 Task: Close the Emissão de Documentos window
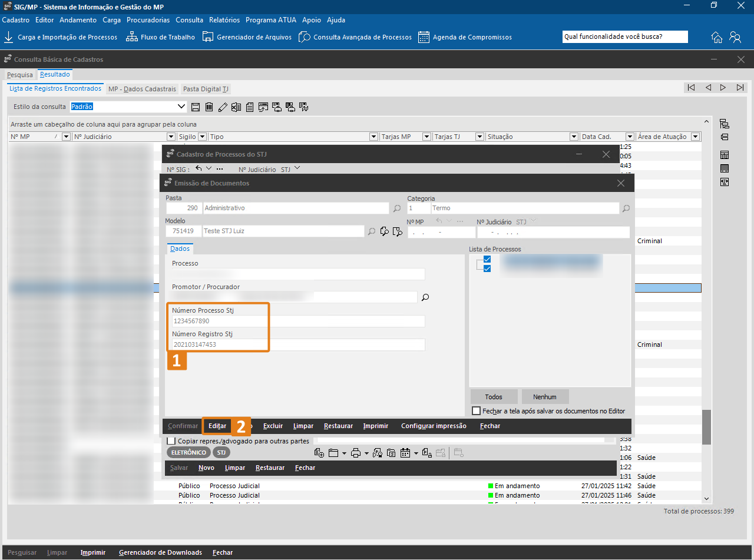point(620,183)
